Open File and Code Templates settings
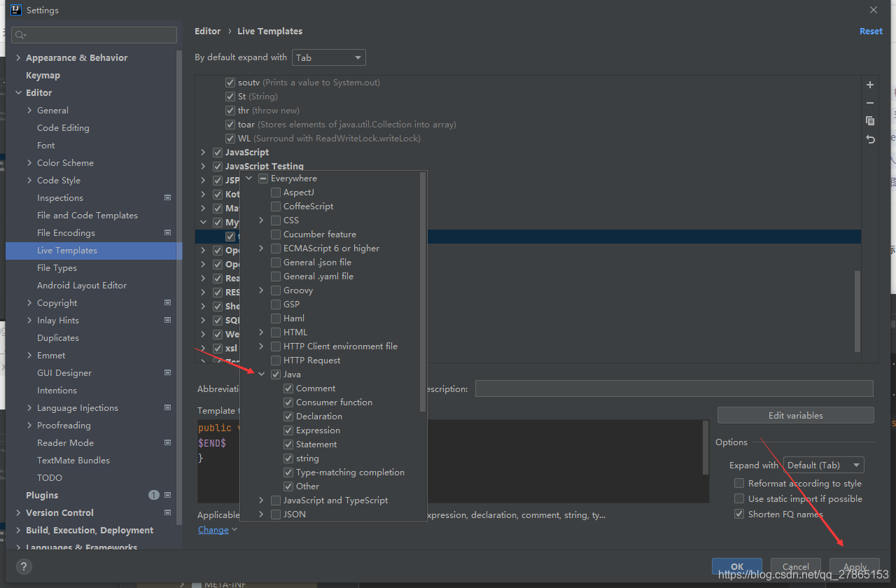Viewport: 896px width, 588px height. click(x=87, y=216)
